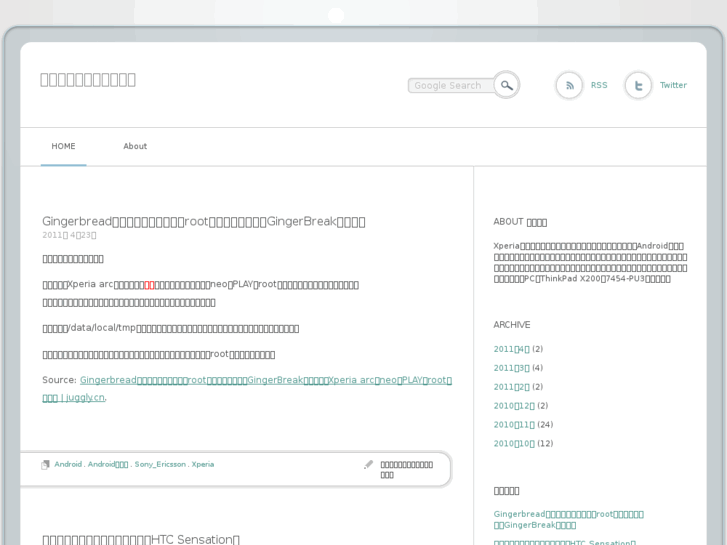Open the RSS text link
The height and width of the screenshot is (545, 727).
[x=599, y=85]
